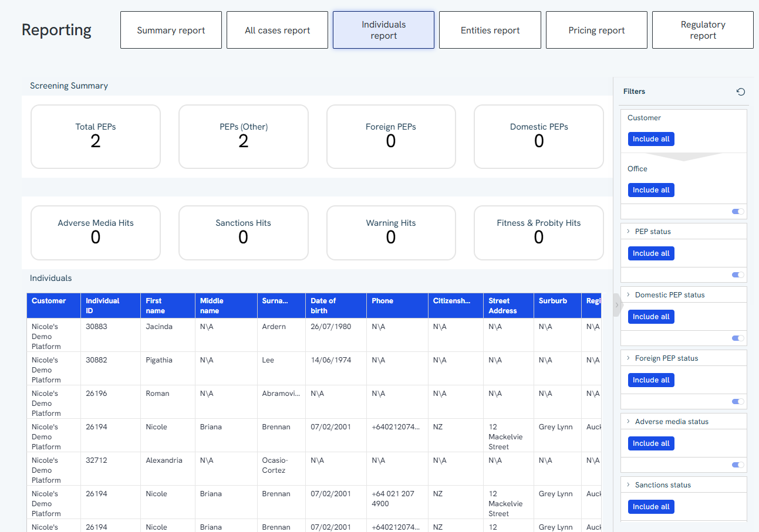Image resolution: width=759 pixels, height=532 pixels.
Task: Go to the Entities report tab
Action: click(490, 30)
